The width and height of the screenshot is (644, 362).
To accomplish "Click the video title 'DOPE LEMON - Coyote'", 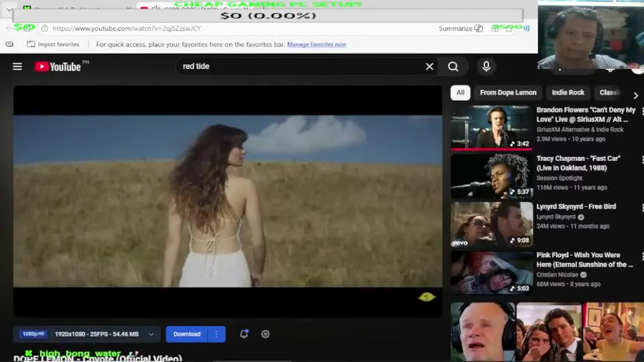I will (98, 358).
